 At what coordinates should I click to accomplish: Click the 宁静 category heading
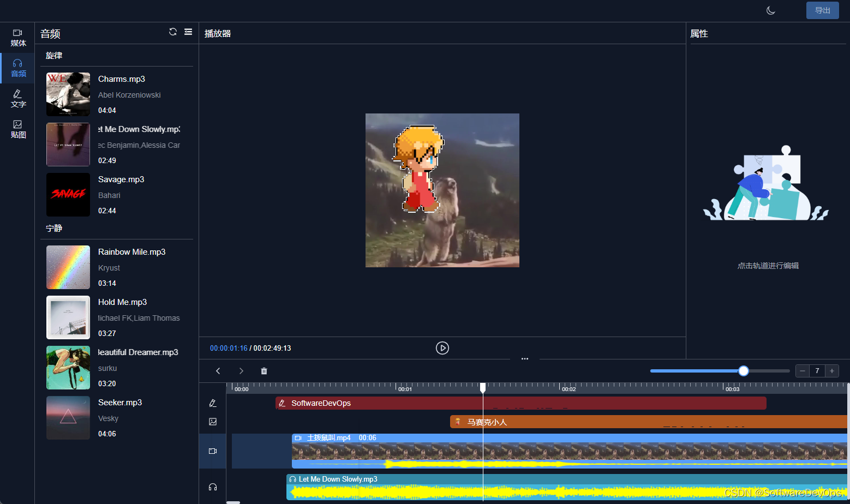click(x=54, y=228)
